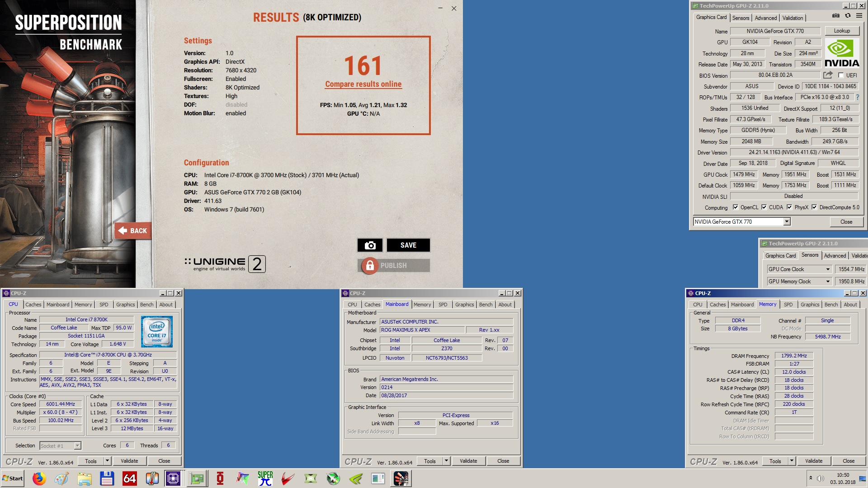Open the GPU-Z hamburger menu icon
868x488 pixels.
click(x=859, y=15)
